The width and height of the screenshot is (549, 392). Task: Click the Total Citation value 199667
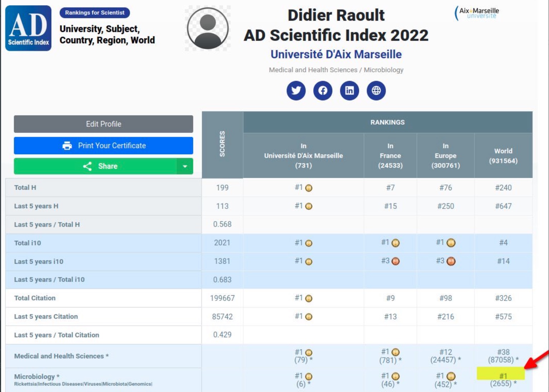(222, 298)
